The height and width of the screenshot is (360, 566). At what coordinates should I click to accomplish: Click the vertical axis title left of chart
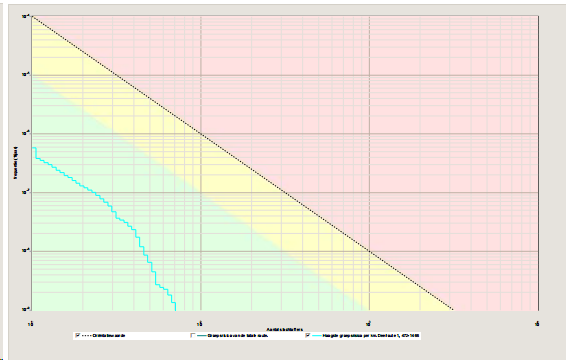pyautogui.click(x=16, y=162)
